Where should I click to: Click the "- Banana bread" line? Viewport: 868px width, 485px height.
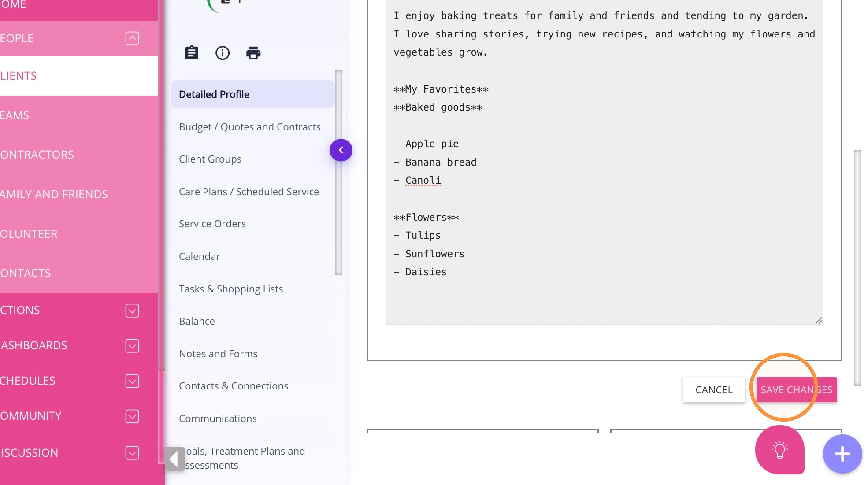coord(435,163)
